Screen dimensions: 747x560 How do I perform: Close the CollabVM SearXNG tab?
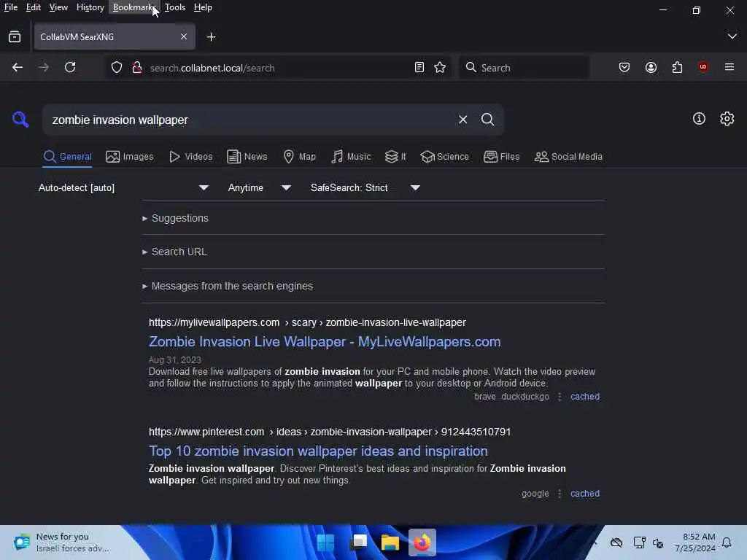184,36
